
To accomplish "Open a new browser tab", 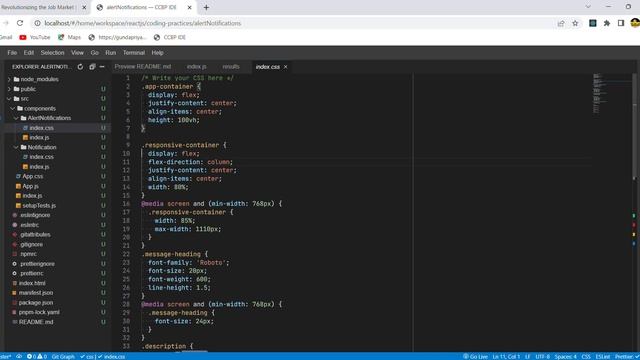I will tap(206, 7).
